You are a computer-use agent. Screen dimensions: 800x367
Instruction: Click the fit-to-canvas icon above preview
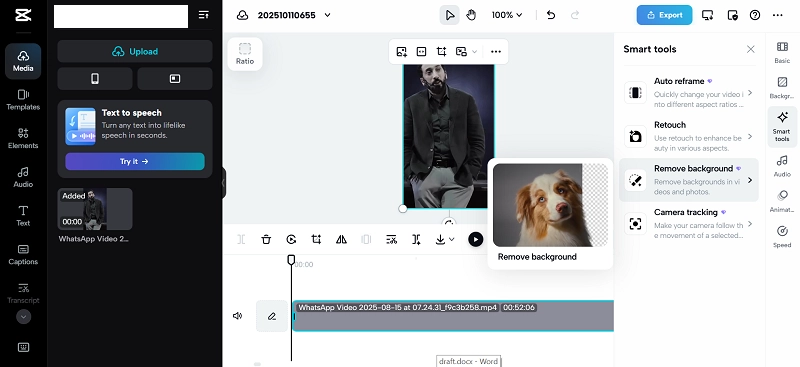(x=421, y=52)
